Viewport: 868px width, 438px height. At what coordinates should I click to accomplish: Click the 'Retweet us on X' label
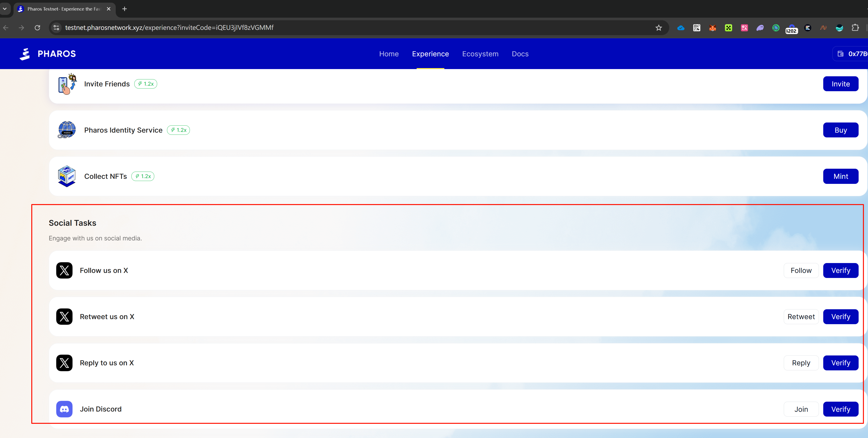[x=107, y=316]
